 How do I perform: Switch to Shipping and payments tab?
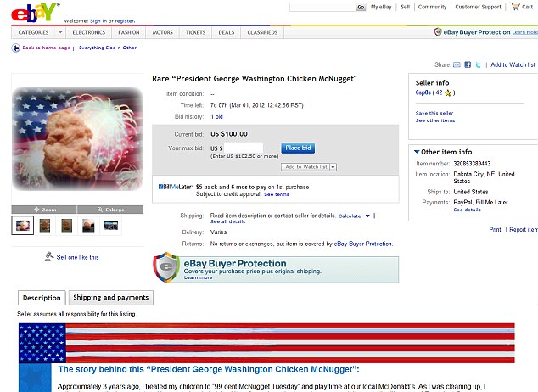point(111,297)
